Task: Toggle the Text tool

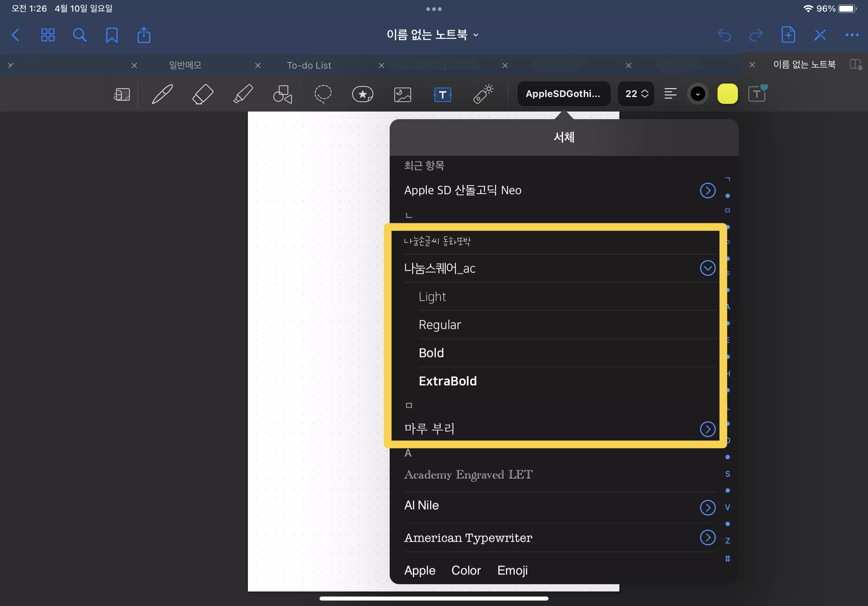Action: (442, 94)
